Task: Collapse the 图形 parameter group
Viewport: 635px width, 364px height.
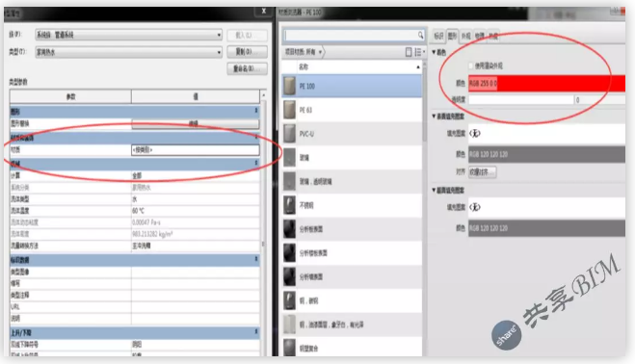Action: [x=256, y=111]
